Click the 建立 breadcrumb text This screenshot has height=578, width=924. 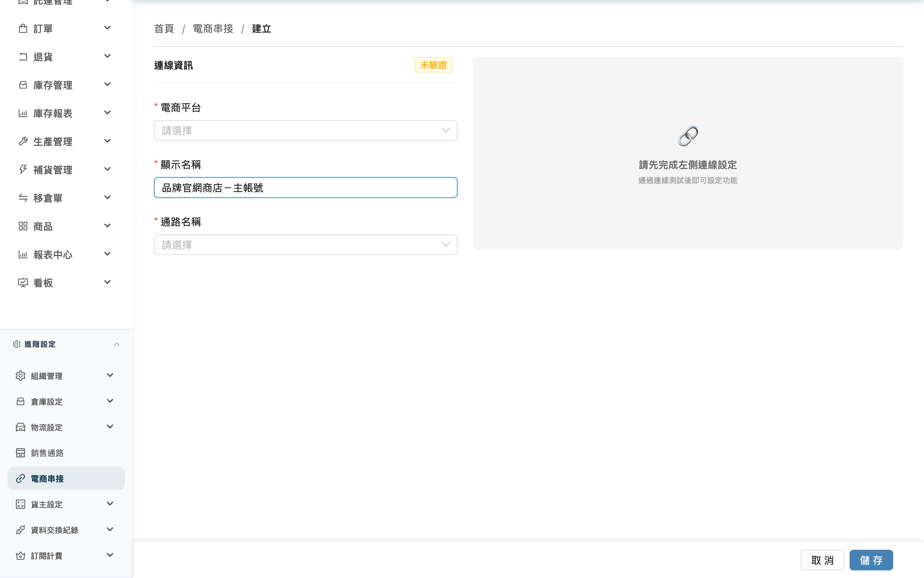(261, 29)
